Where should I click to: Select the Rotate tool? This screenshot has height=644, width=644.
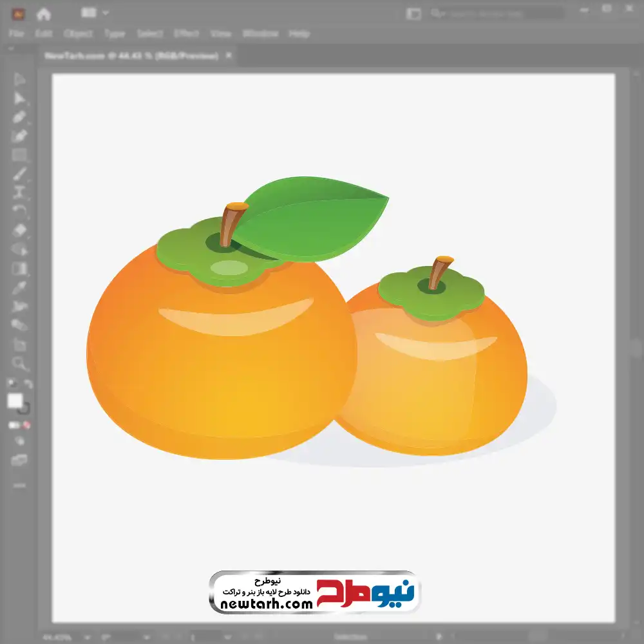pyautogui.click(x=19, y=211)
